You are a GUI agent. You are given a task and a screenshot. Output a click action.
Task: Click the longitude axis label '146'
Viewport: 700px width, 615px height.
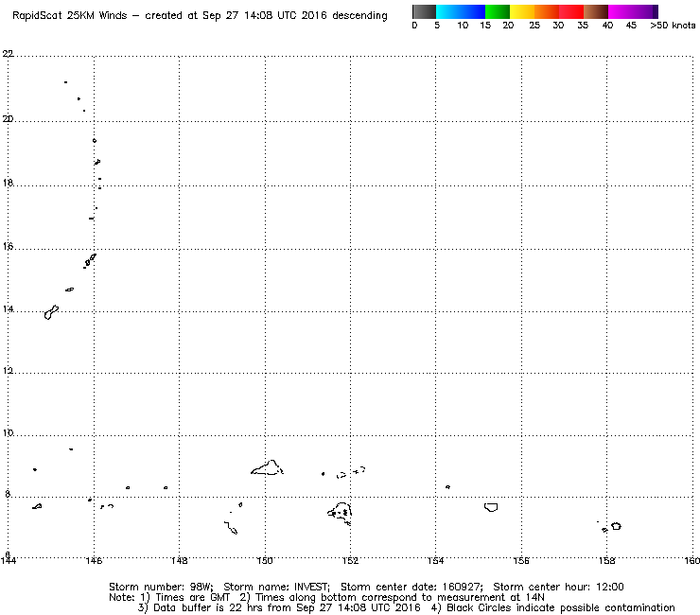coord(94,560)
